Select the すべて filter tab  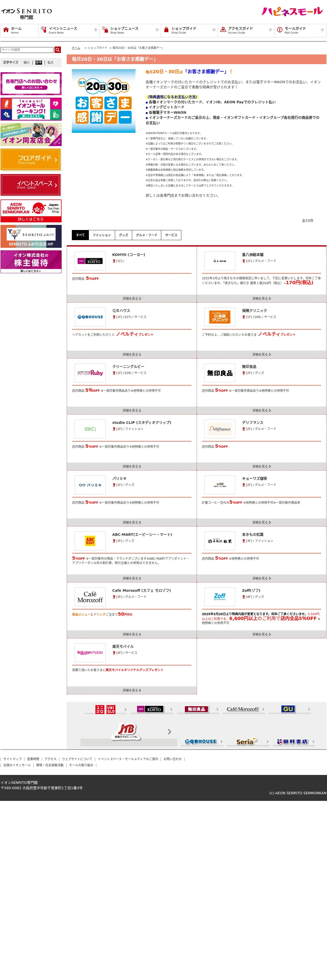tap(80, 235)
